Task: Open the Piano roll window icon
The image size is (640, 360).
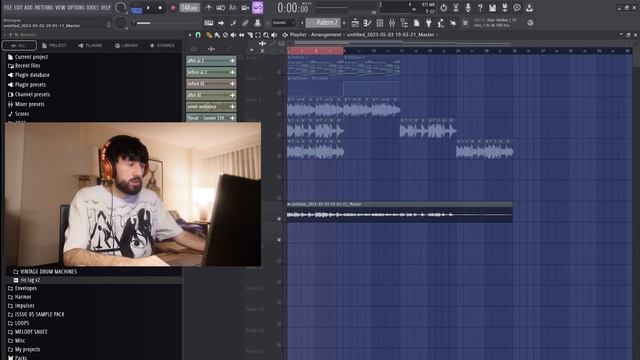Action: [x=367, y=23]
